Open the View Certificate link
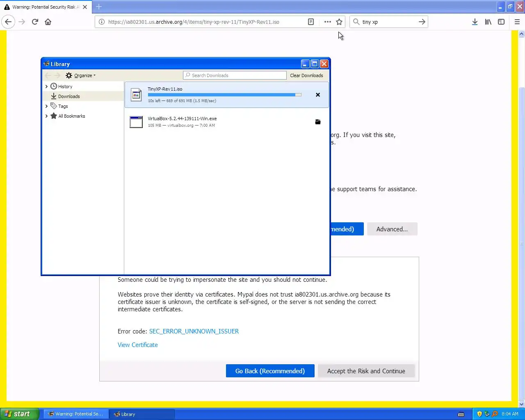The image size is (525, 420). click(138, 345)
